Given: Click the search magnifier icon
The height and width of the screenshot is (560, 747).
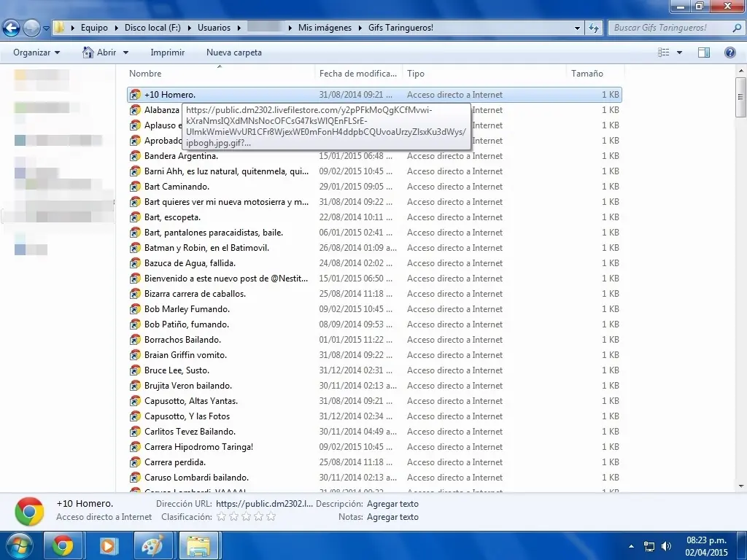Looking at the screenshot, I should 737,28.
